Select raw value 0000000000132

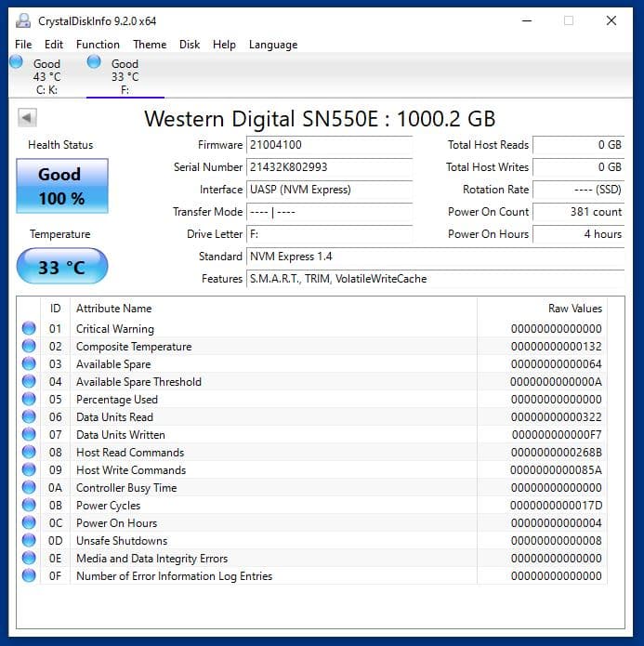coord(557,347)
